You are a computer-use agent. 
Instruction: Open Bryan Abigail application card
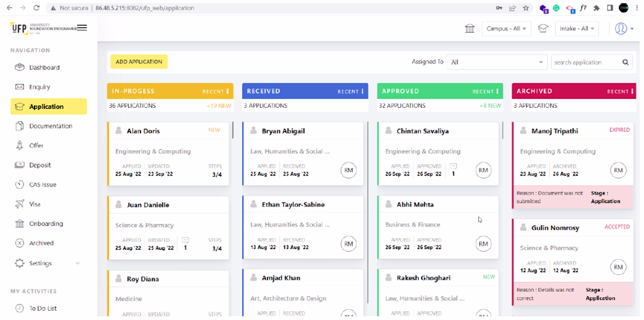[303, 154]
